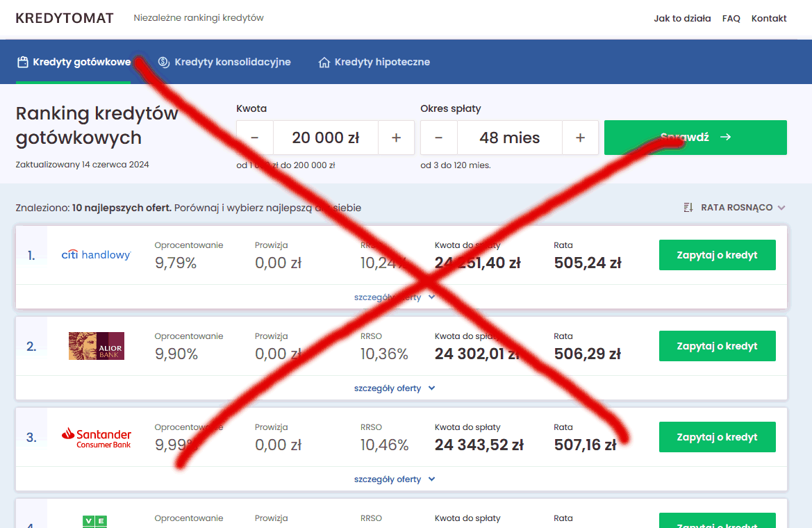Click the Alior Bank logo
This screenshot has width=812, height=528.
[x=96, y=346]
